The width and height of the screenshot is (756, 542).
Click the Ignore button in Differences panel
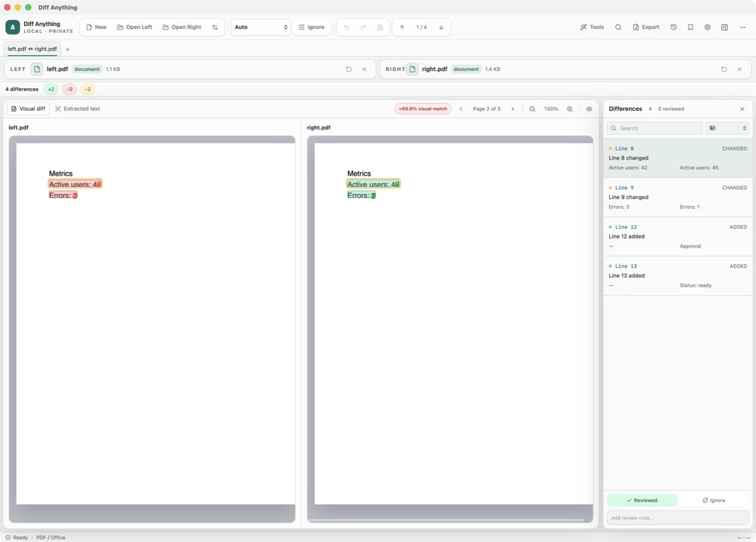(714, 500)
